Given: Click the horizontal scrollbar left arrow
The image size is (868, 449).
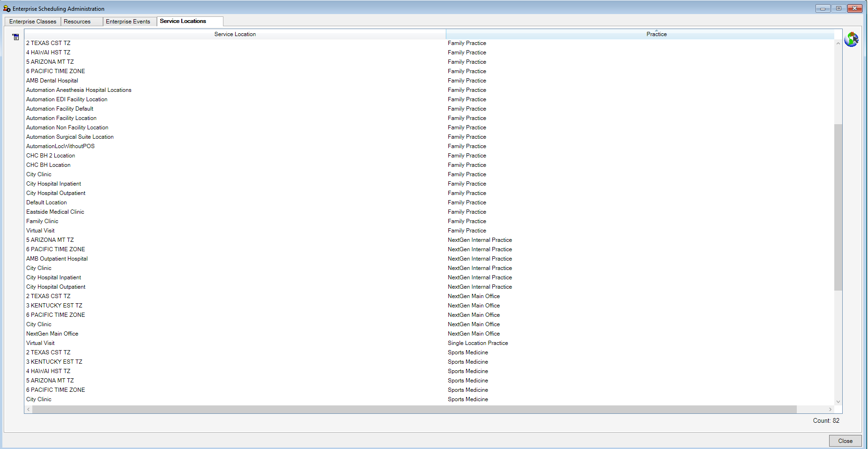Looking at the screenshot, I should coord(29,409).
